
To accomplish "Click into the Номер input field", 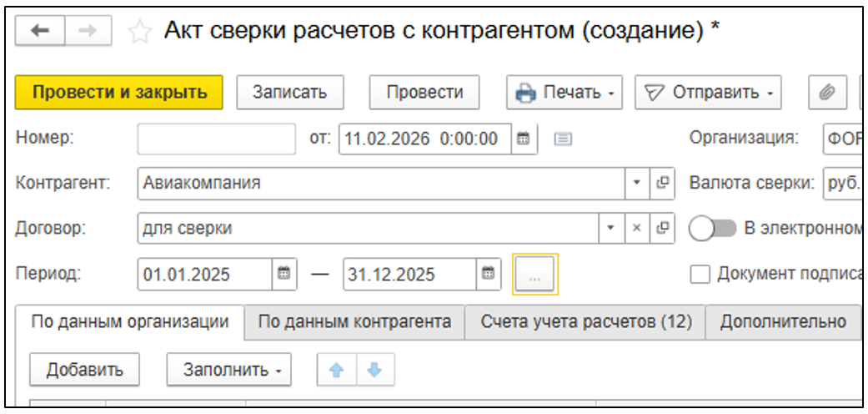I will coord(216,139).
